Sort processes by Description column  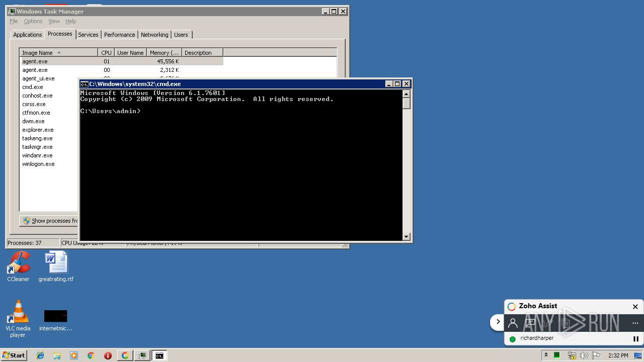[x=202, y=53]
